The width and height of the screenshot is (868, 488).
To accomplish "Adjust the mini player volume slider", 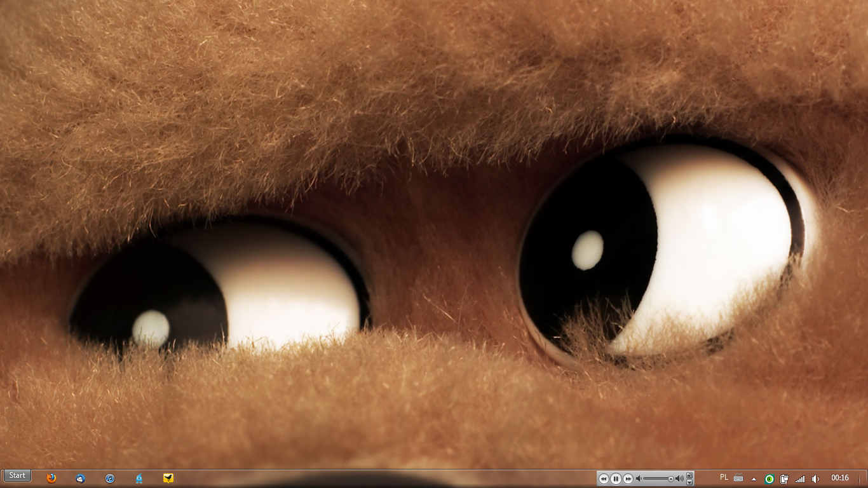I will (659, 478).
